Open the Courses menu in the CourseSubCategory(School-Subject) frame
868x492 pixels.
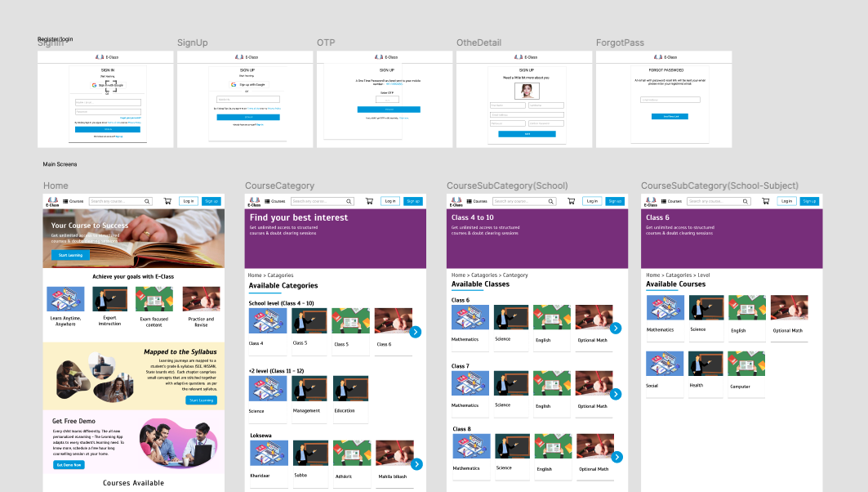[x=671, y=201]
